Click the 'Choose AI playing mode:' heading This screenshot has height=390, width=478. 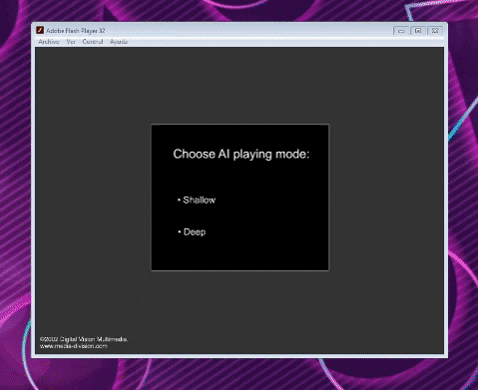(241, 154)
